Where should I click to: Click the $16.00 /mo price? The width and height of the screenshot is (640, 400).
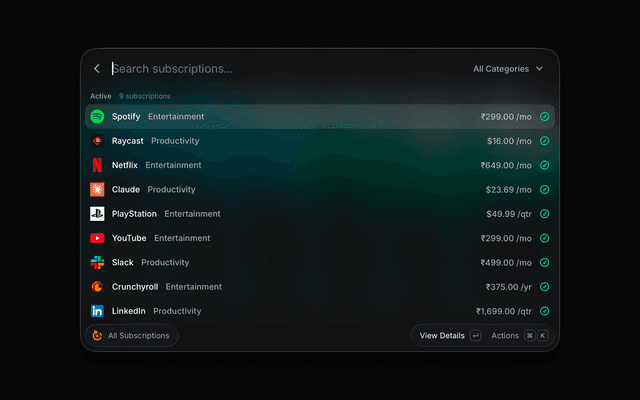pos(509,141)
